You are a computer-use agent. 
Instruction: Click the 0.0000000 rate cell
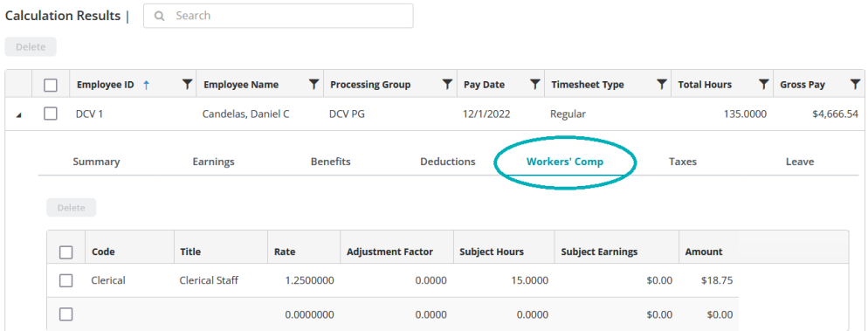(x=309, y=315)
